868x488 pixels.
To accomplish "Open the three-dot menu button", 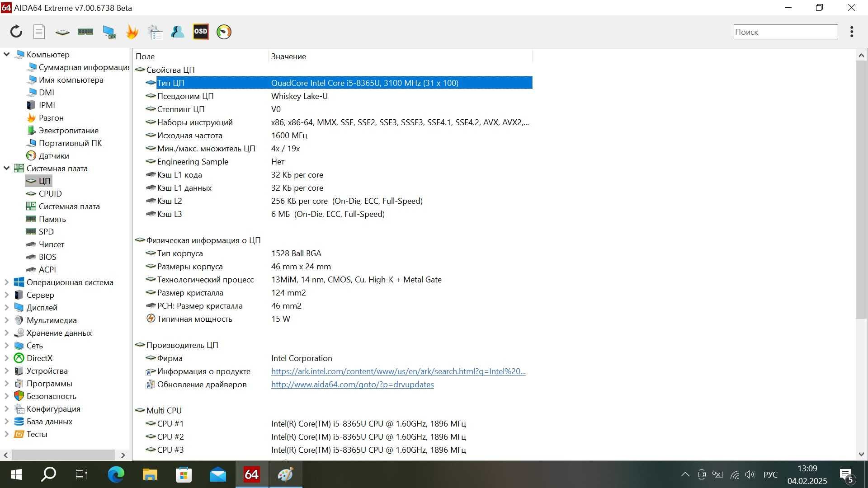I will 852,32.
